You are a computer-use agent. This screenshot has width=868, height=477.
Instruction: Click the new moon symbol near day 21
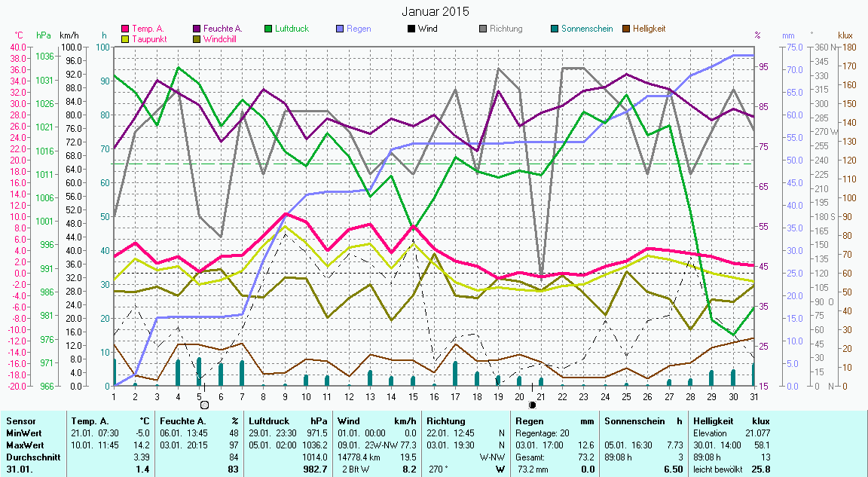click(x=532, y=405)
